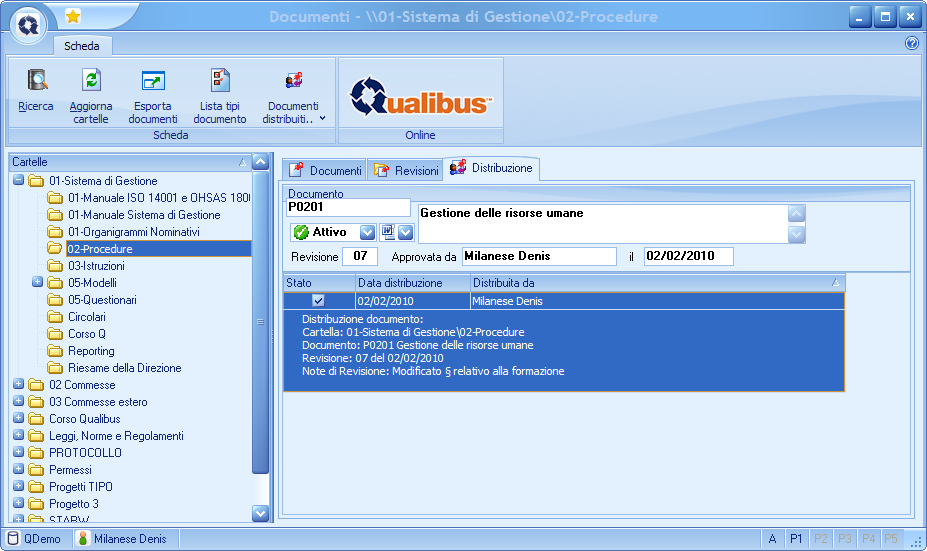Image resolution: width=927 pixels, height=551 pixels.
Task: Click the P1 status bar button
Action: pyautogui.click(x=796, y=539)
